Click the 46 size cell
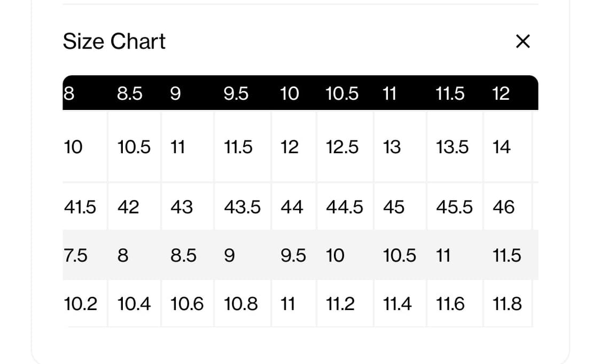The width and height of the screenshot is (601, 364). point(503,207)
